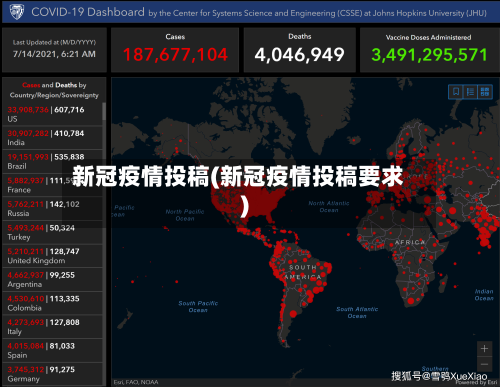
Task: Click the South Pacific Ocean label
Action: pyautogui.click(x=198, y=307)
